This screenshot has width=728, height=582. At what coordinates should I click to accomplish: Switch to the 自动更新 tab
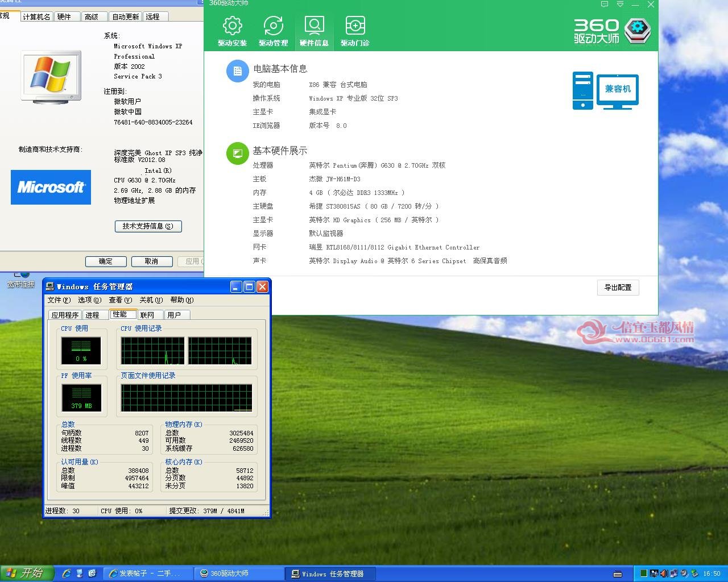tap(126, 17)
